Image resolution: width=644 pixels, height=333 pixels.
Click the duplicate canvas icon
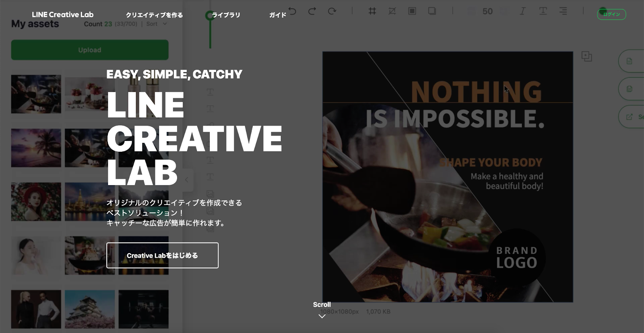pyautogui.click(x=586, y=56)
